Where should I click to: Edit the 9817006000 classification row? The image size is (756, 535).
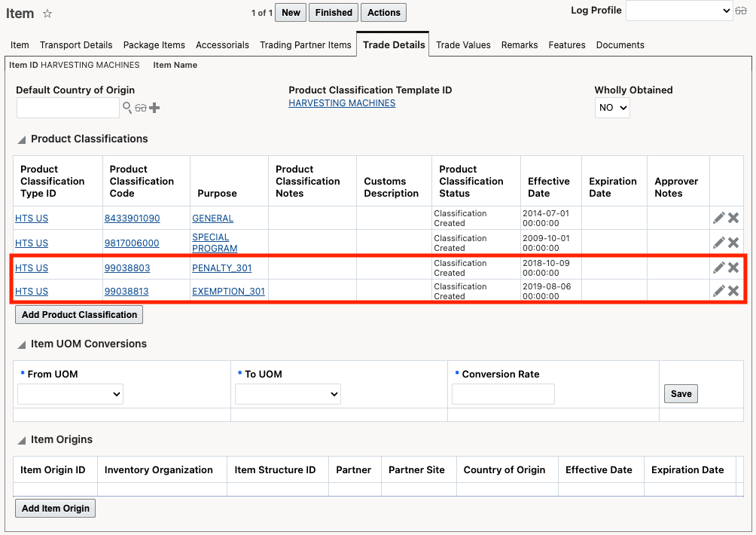(x=719, y=243)
